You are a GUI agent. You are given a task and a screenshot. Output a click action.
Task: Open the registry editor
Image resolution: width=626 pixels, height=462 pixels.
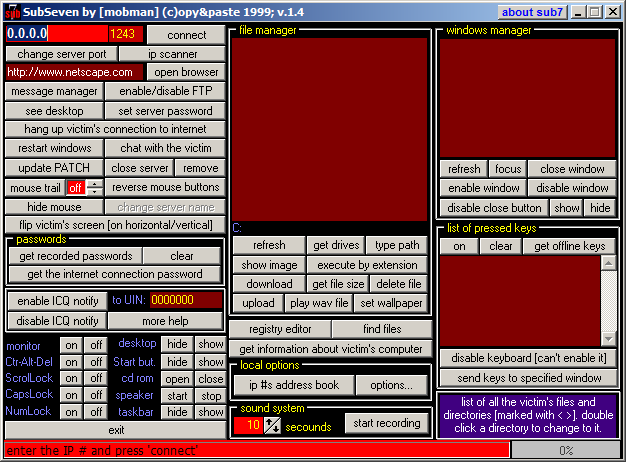tap(279, 330)
